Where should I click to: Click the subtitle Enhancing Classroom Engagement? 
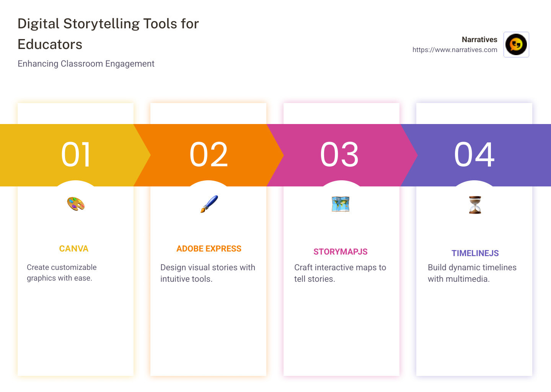pyautogui.click(x=86, y=64)
